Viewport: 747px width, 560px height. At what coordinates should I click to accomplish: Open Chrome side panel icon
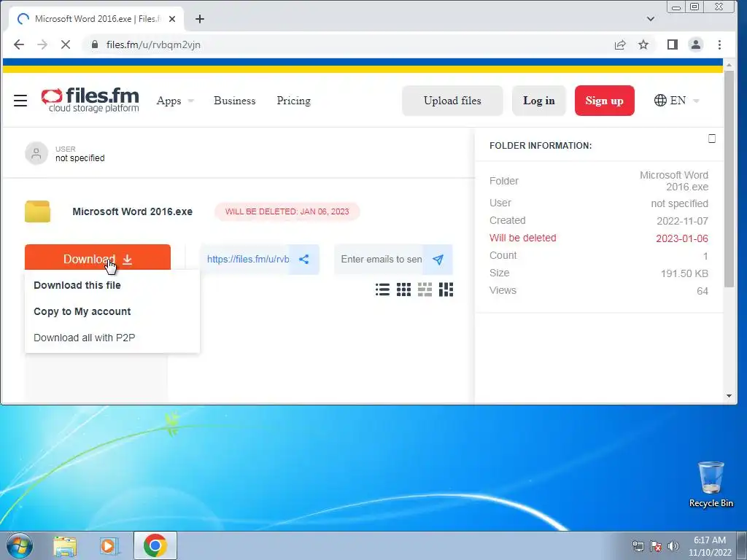tap(672, 44)
